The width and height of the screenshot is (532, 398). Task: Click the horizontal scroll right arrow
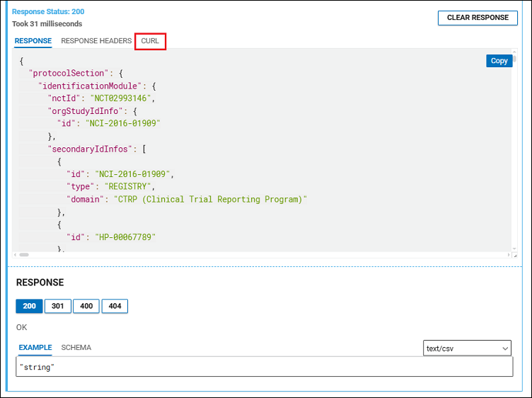509,255
